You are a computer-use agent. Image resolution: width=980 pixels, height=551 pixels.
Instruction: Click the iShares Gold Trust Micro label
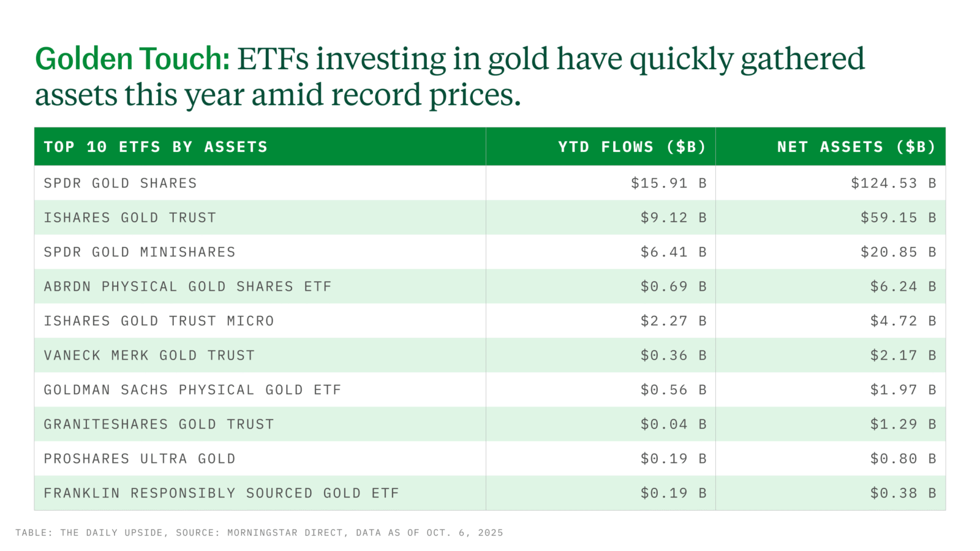click(159, 321)
